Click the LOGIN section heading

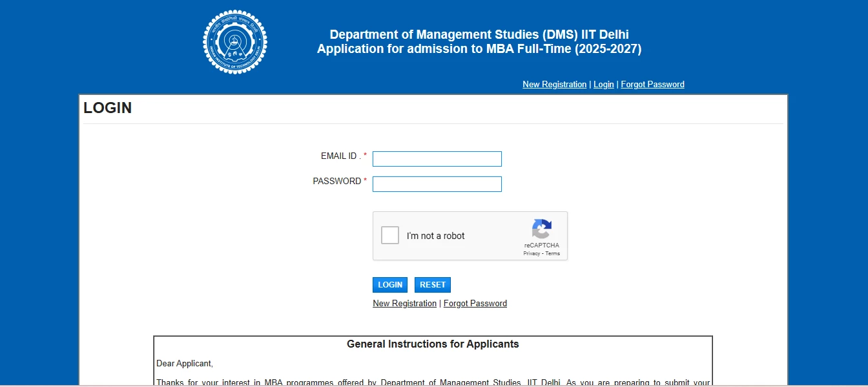[x=107, y=108]
